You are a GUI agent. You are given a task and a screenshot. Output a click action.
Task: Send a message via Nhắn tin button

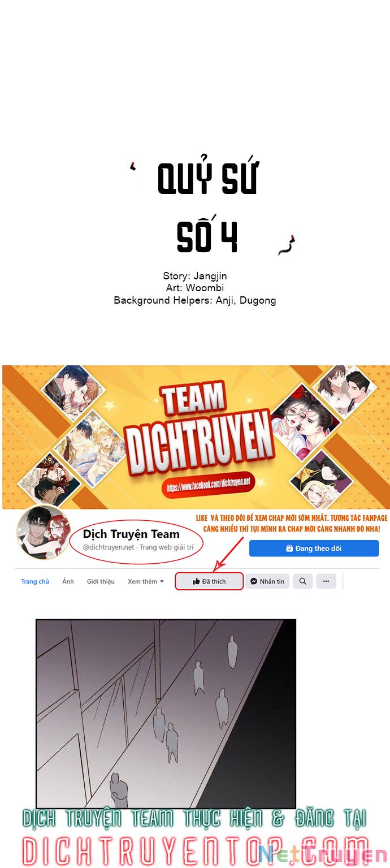(267, 581)
